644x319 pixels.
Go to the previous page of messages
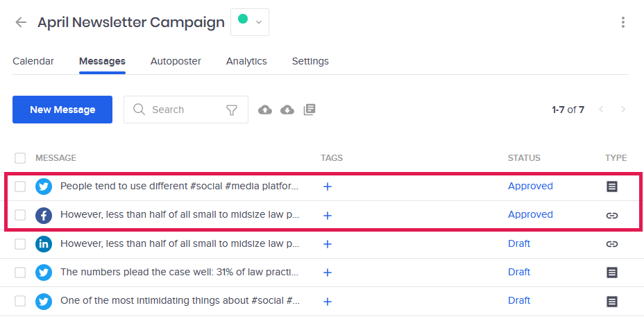coord(601,109)
